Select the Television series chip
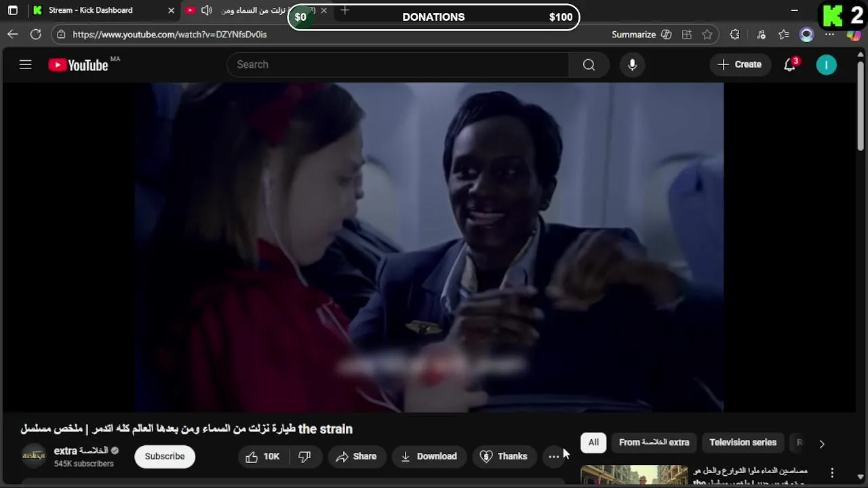 point(743,443)
